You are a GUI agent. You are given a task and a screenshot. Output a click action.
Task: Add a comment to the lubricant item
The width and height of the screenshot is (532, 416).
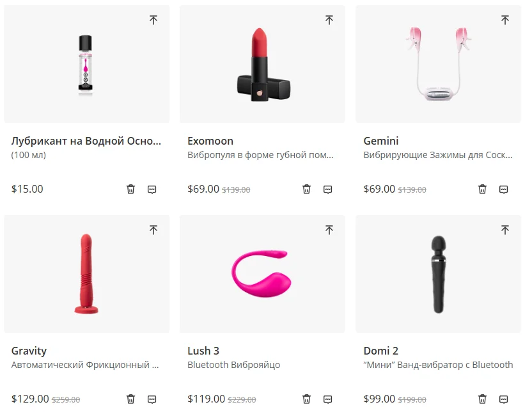pyautogui.click(x=152, y=189)
